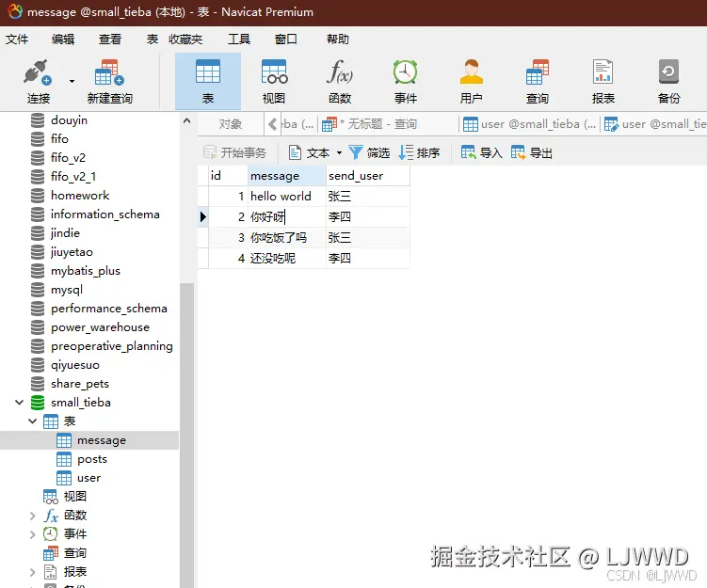The height and width of the screenshot is (588, 707).
Task: Select the fifo_v2_1 database
Action: point(73,177)
